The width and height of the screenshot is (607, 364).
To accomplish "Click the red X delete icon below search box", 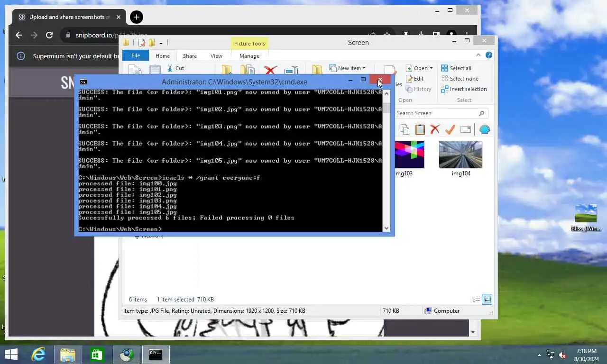I will [435, 129].
